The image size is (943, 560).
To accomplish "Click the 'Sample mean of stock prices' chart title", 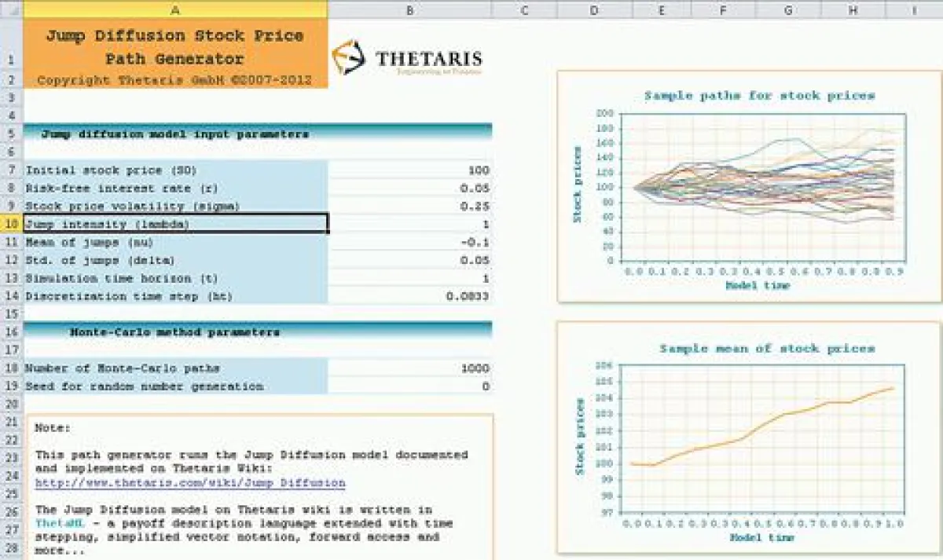I will tap(766, 348).
